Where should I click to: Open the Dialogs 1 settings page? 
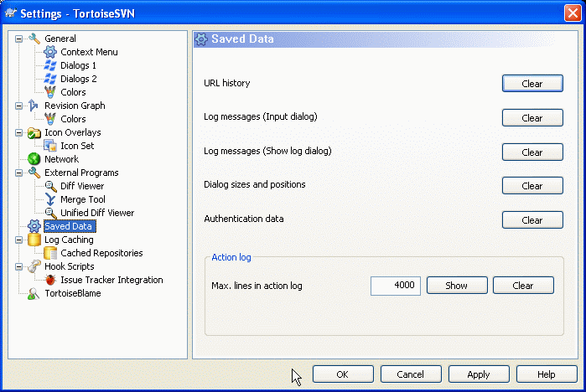[78, 65]
